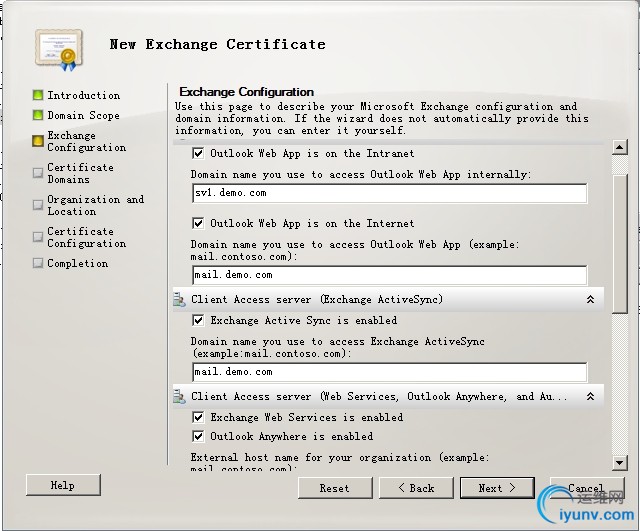Click the Client Access server (Web Services...) header
This screenshot has width=640, height=531.
point(388,396)
